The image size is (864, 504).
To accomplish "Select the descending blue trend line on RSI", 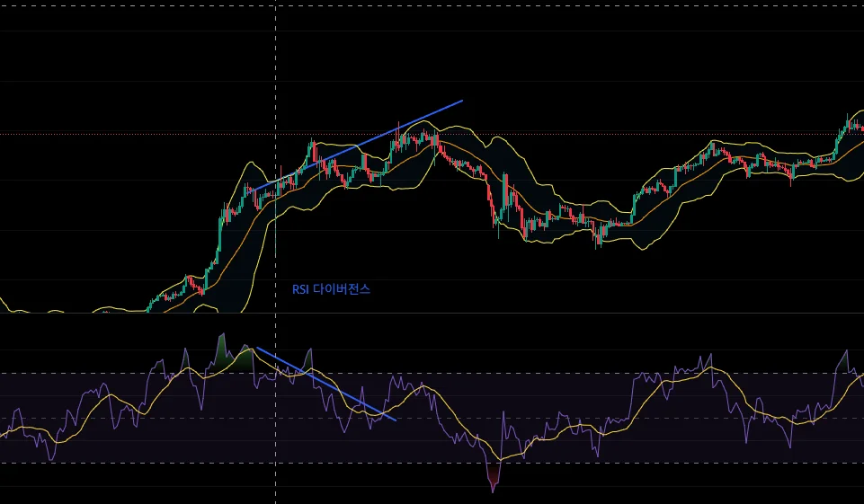I will tap(326, 384).
